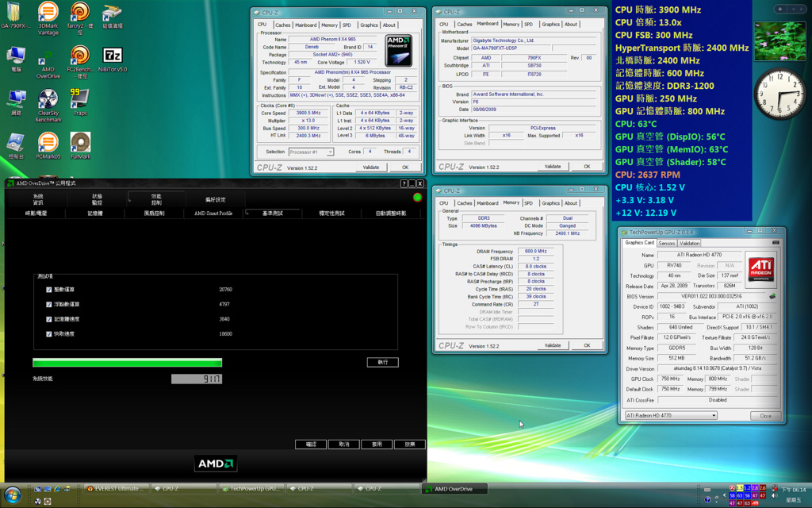
Task: Click the 3900.5 MHz core speed value
Action: [x=308, y=113]
